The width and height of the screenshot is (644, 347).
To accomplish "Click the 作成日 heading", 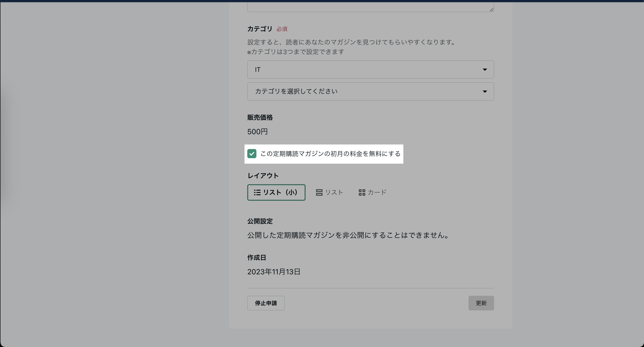I will pos(257,257).
